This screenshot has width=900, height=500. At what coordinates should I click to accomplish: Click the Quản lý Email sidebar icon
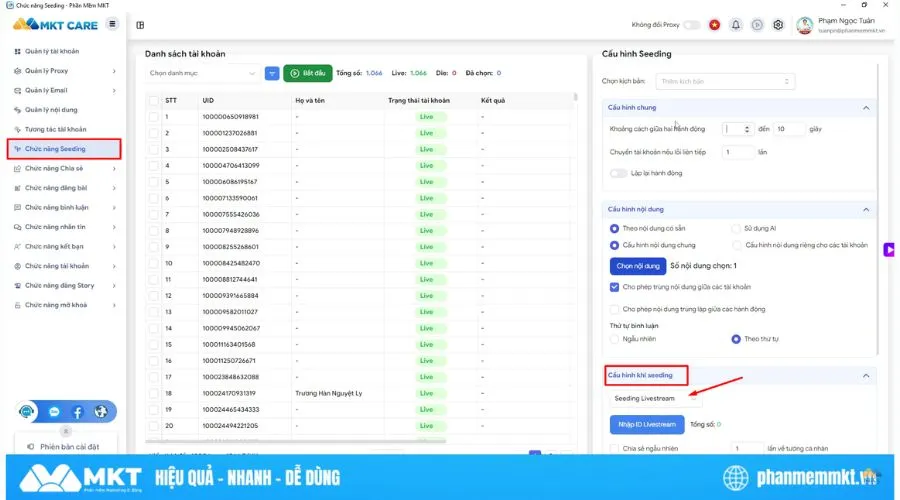(17, 91)
